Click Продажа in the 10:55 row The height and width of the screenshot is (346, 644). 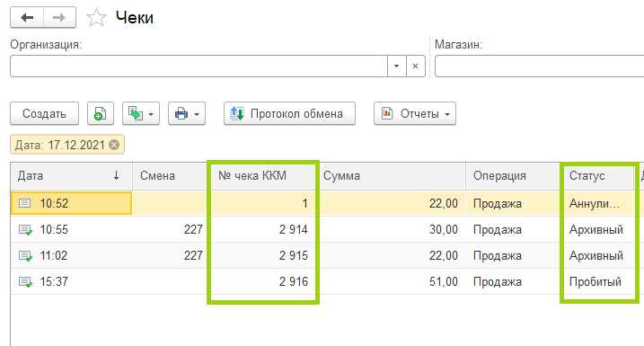498,230
